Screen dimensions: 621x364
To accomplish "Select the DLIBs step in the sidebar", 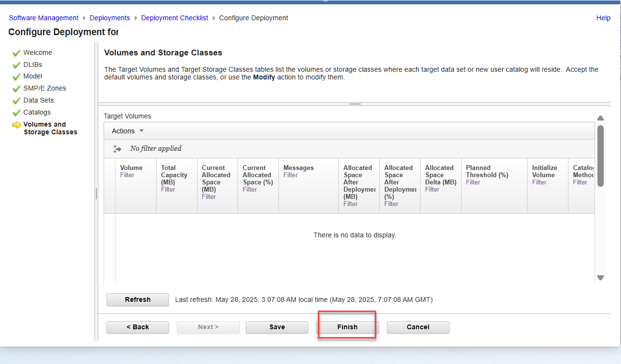I will tap(33, 65).
